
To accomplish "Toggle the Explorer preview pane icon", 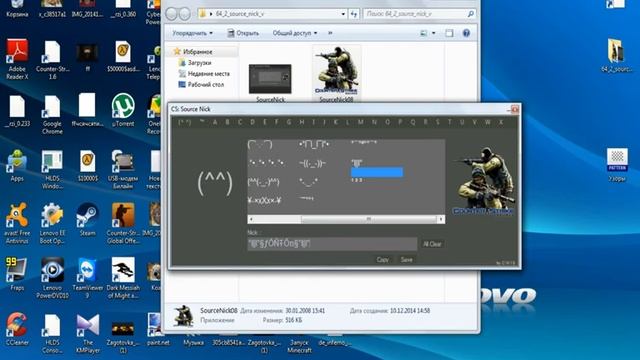I will pos(449,33).
